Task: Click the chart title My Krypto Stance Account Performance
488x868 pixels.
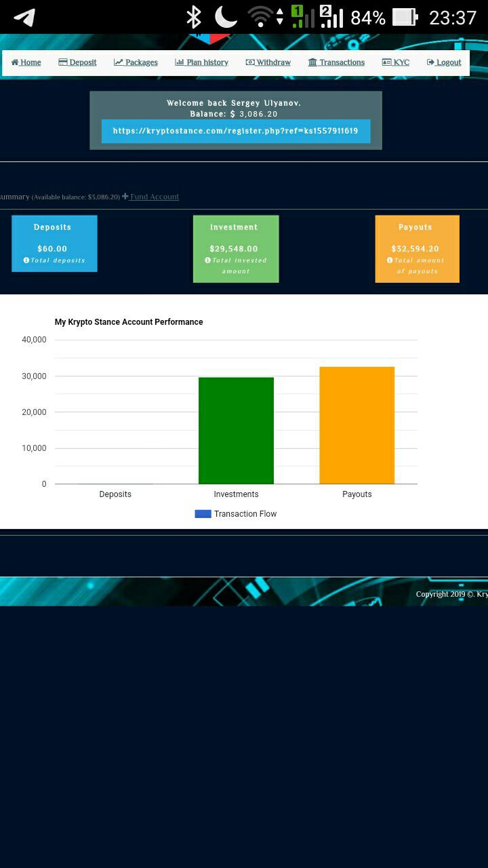Action: click(x=129, y=322)
